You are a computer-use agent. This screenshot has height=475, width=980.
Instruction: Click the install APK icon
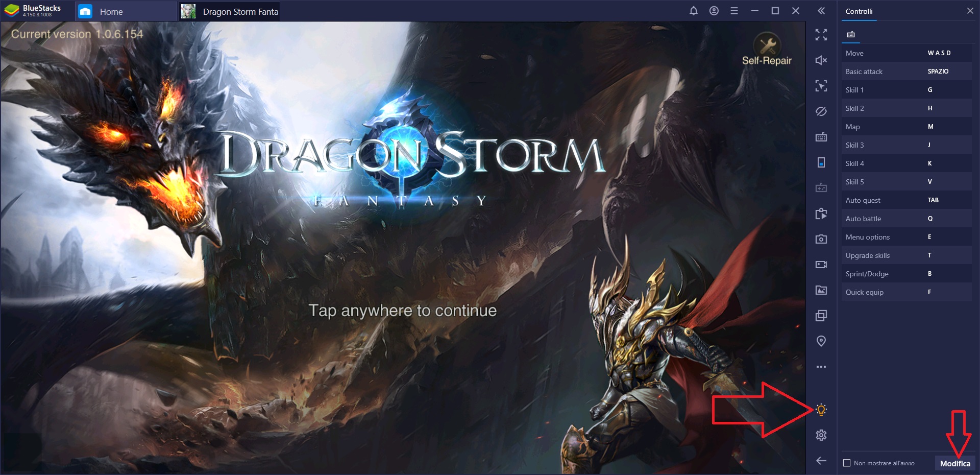coord(821,213)
